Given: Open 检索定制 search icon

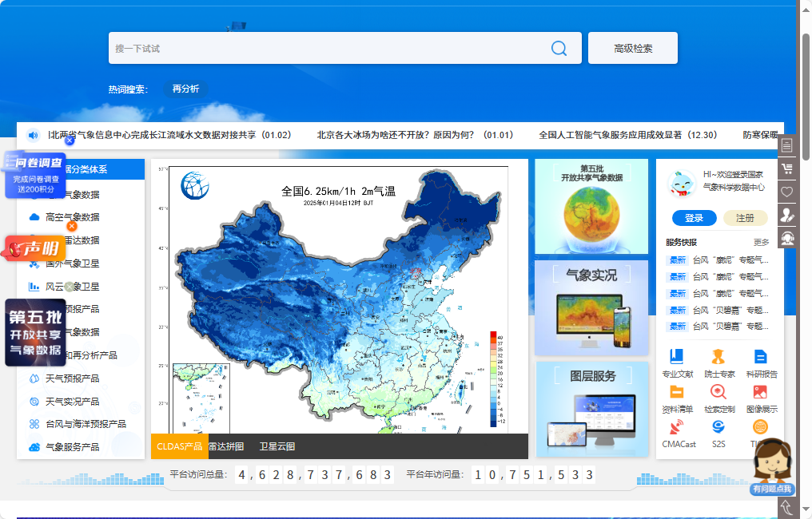Looking at the screenshot, I should tap(718, 392).
